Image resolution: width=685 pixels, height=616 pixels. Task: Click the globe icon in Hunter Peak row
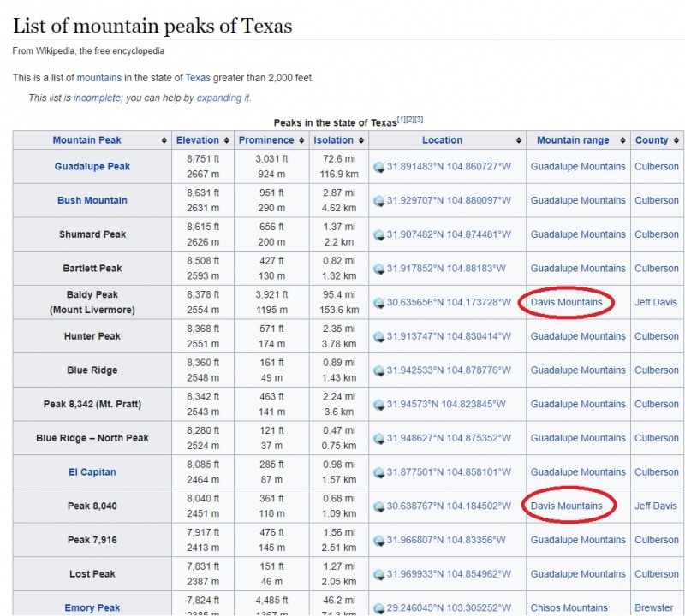[378, 336]
